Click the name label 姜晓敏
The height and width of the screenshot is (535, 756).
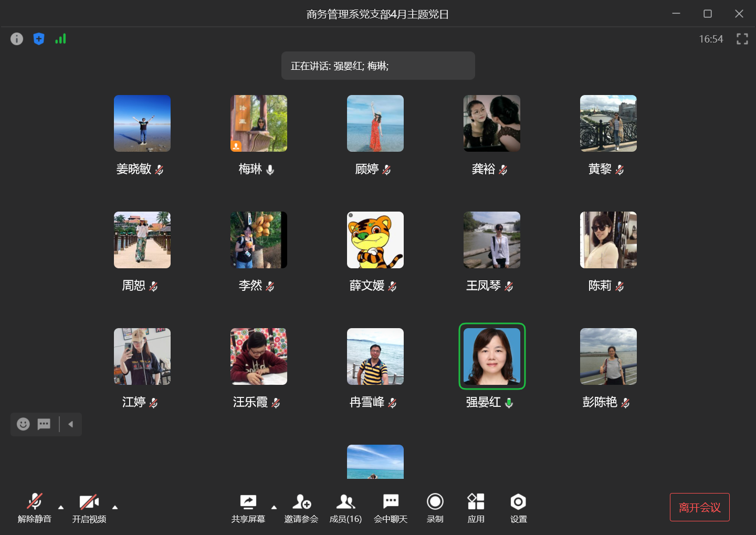point(134,169)
